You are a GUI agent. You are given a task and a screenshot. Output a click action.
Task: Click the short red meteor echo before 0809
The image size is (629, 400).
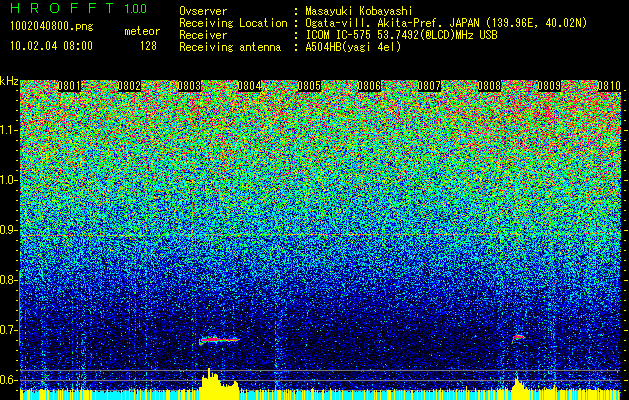[x=518, y=337]
